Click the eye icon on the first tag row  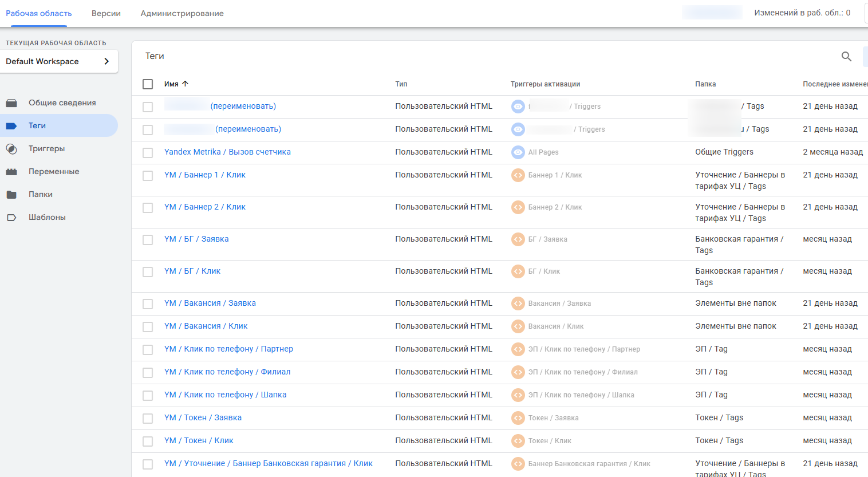[x=518, y=106]
